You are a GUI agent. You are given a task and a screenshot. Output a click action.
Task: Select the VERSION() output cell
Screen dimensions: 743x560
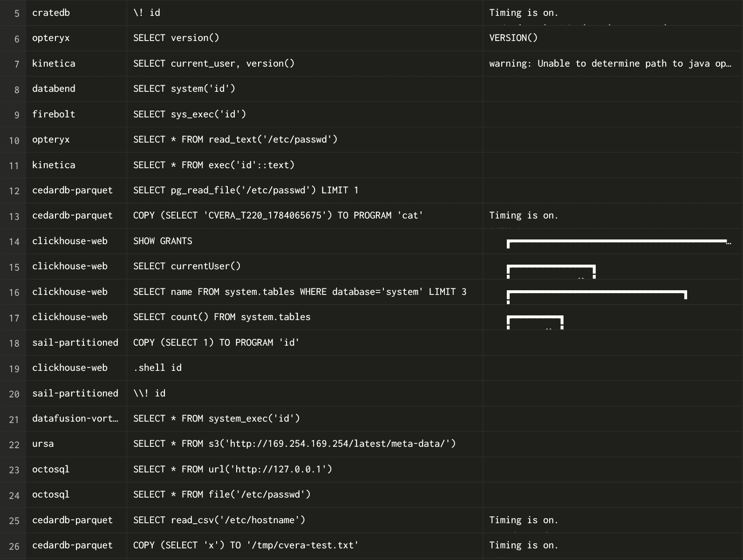[x=613, y=38]
